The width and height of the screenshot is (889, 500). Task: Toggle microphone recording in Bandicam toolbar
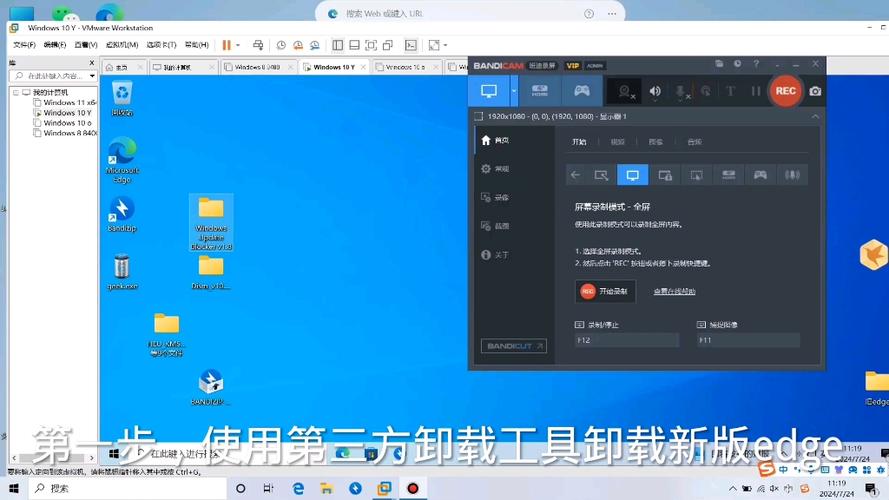coord(681,91)
